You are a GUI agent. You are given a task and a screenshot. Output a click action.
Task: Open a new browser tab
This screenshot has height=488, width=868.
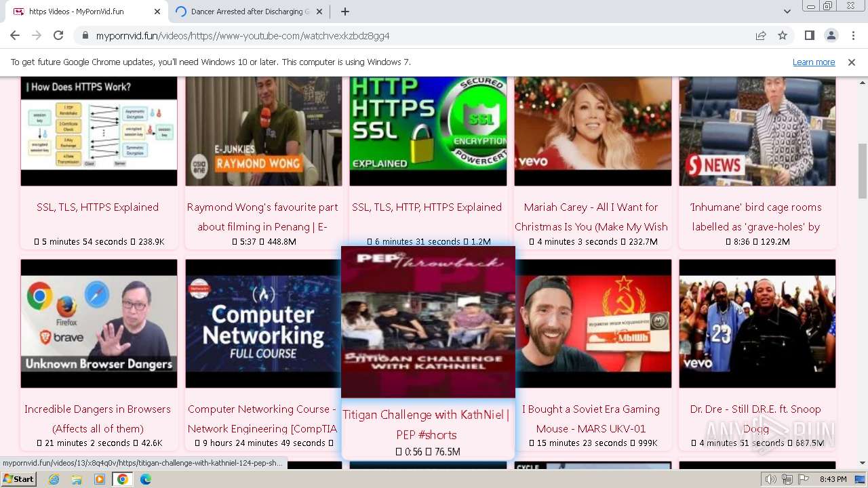tap(345, 12)
